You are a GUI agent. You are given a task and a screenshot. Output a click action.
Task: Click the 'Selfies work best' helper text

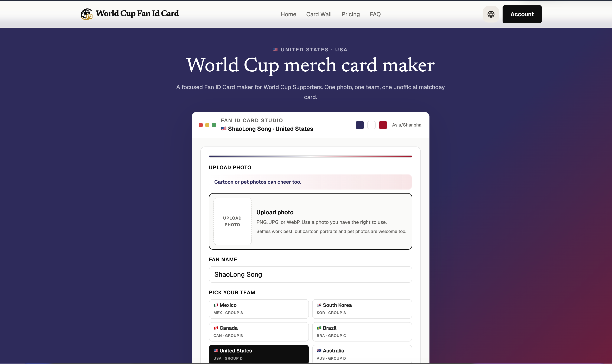click(331, 232)
